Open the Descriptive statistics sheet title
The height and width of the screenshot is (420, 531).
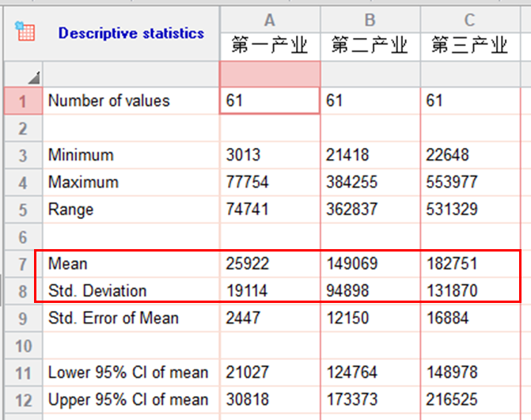(x=131, y=33)
